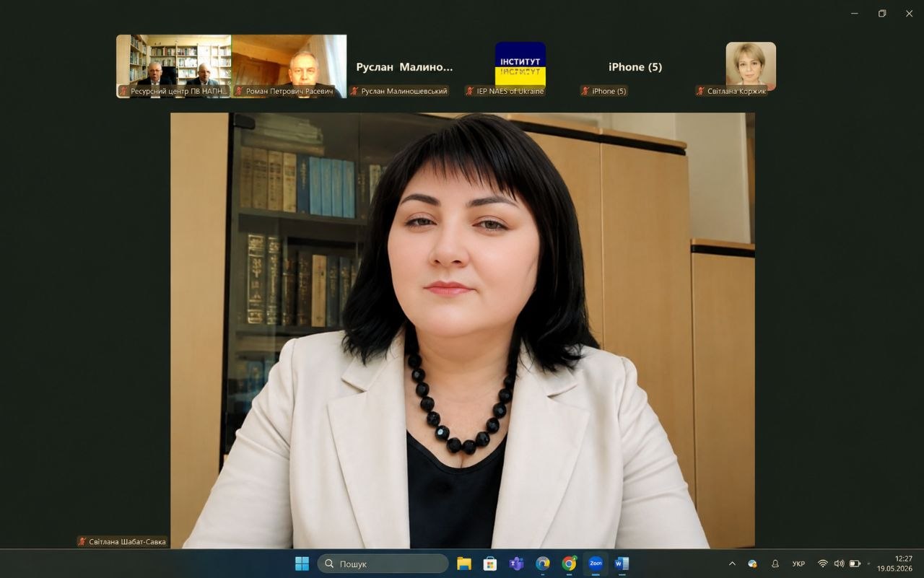
Task: Click the IEP NAES of Ukraine tile
Action: coord(520,66)
